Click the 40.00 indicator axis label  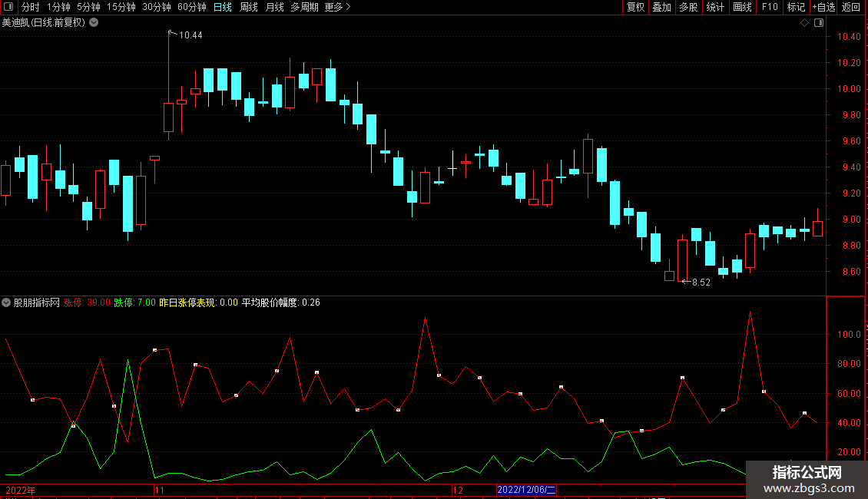pyautogui.click(x=849, y=423)
